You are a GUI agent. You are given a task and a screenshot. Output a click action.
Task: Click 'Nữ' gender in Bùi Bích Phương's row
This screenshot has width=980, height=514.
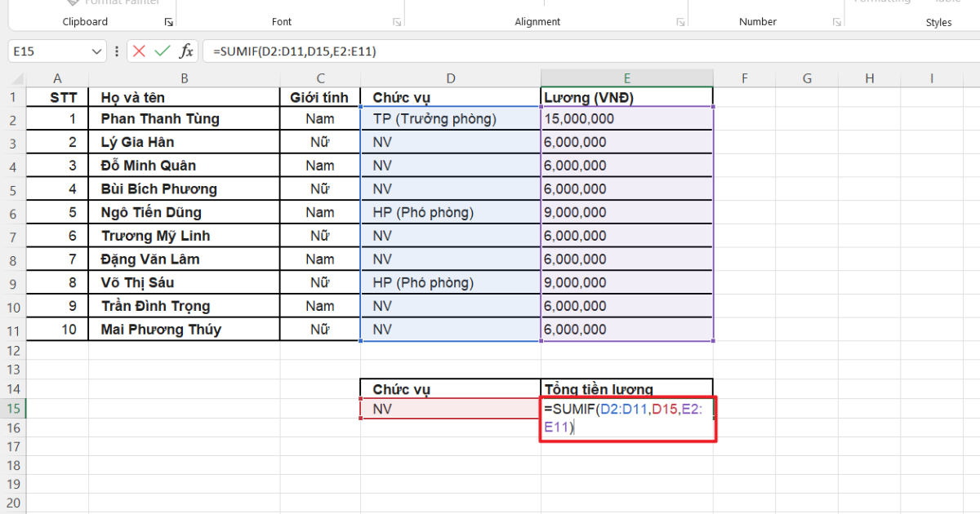point(320,189)
